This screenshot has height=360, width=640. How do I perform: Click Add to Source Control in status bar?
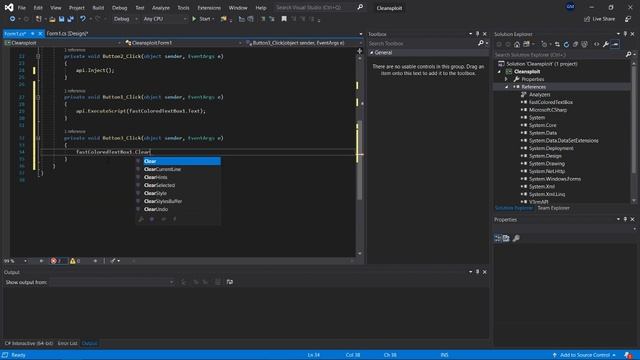(x=584, y=355)
